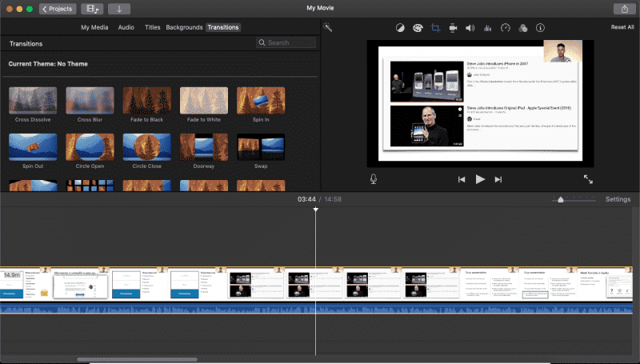Open the Volume controls
The width and height of the screenshot is (640, 364).
470,28
